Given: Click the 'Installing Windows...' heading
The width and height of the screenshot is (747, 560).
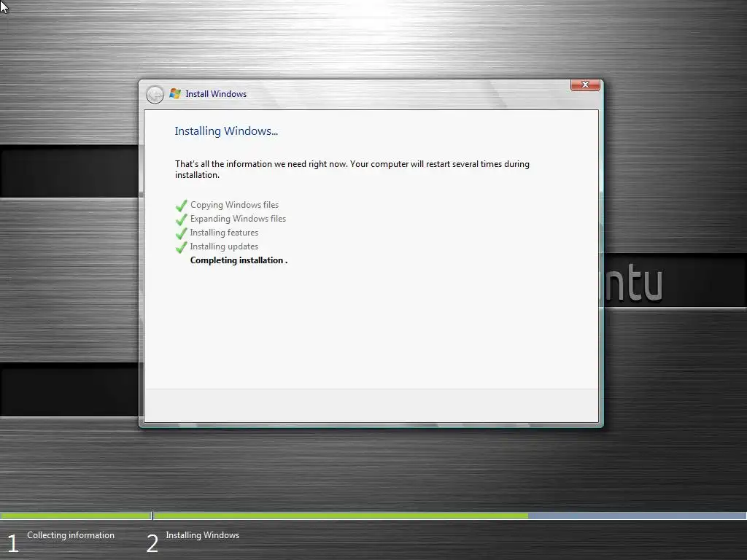Looking at the screenshot, I should 226,131.
